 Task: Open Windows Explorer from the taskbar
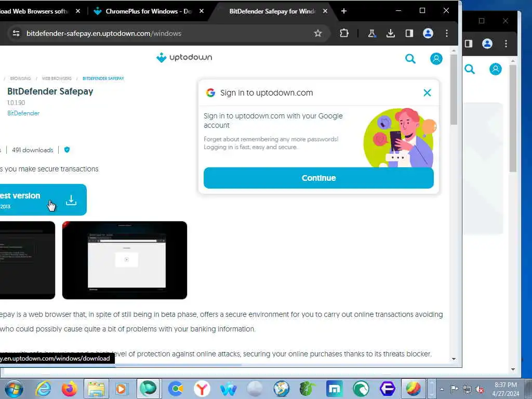pos(96,389)
